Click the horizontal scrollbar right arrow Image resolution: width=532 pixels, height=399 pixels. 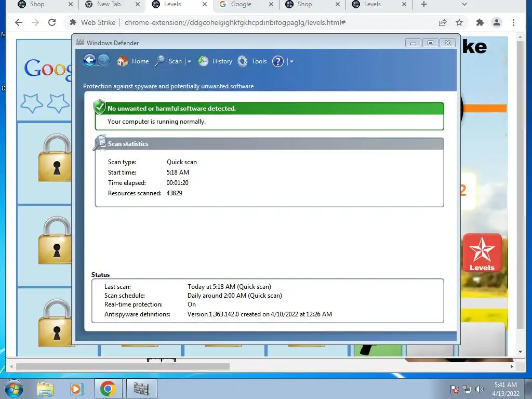click(512, 366)
